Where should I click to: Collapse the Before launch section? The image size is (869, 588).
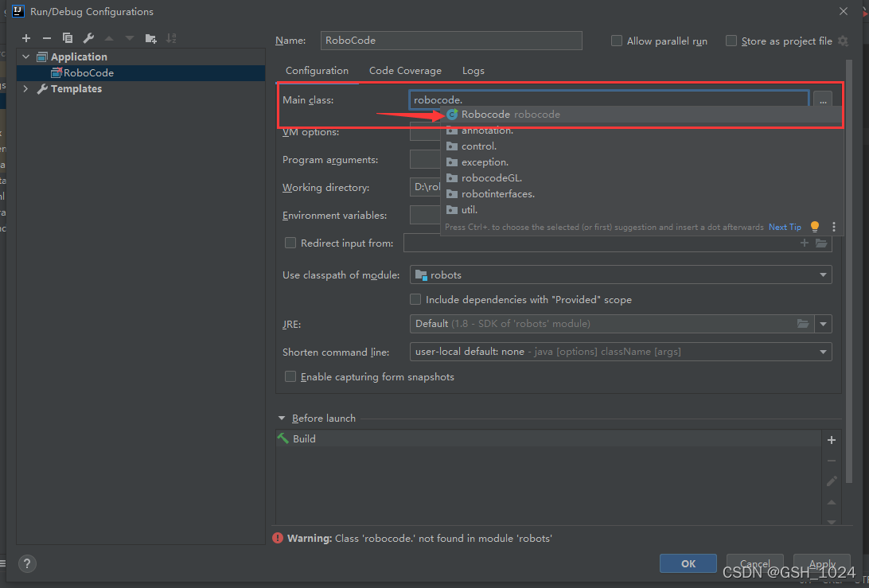[x=282, y=419]
